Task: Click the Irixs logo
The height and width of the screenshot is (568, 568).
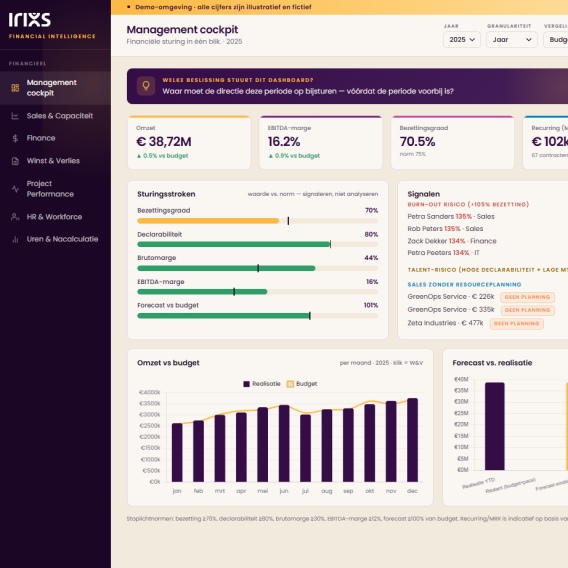Action: coord(30,20)
